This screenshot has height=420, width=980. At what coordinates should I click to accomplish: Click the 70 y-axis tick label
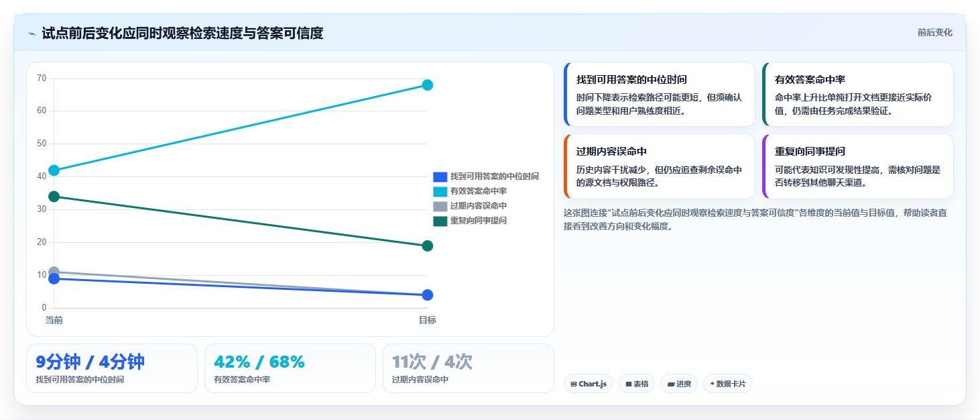(x=42, y=78)
